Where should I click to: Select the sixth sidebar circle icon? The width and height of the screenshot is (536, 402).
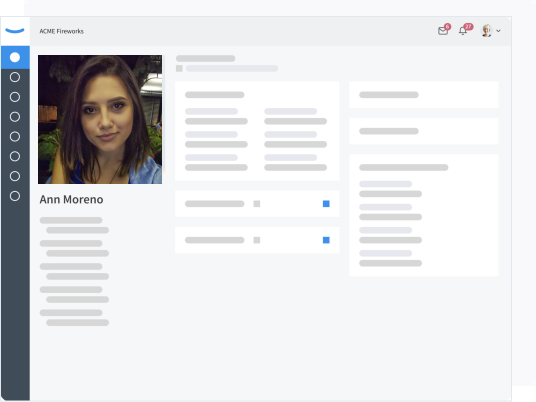click(15, 156)
